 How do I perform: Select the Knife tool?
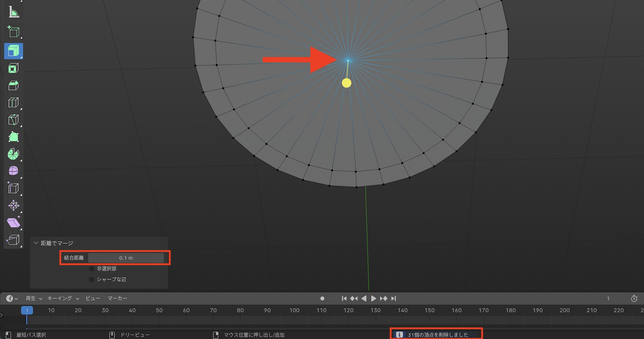coord(14,120)
